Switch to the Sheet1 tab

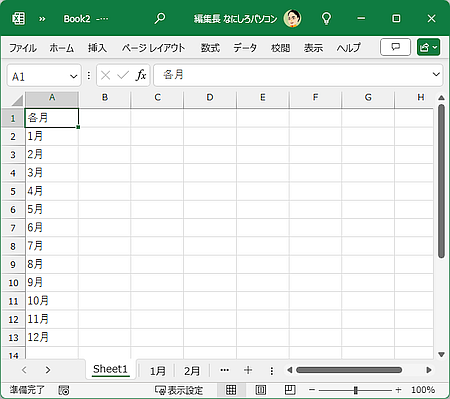[110, 369]
